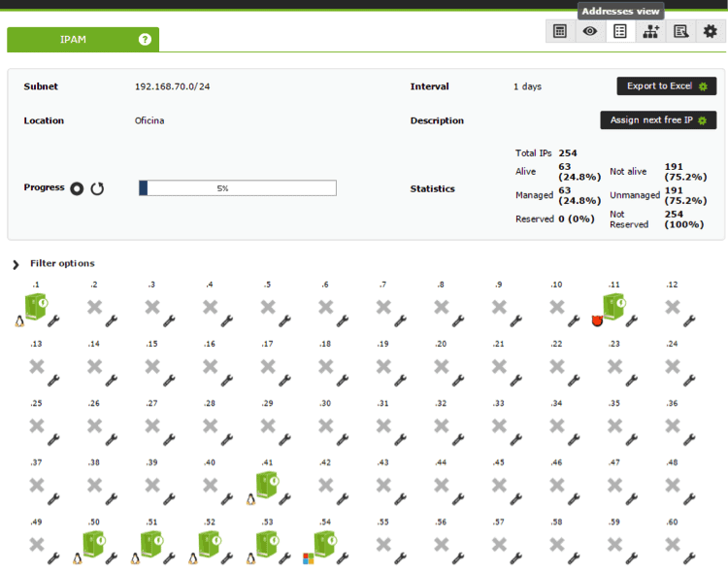Viewport: 728px width, 572px height.
Task: Click the Location value Oficina
Action: (149, 120)
